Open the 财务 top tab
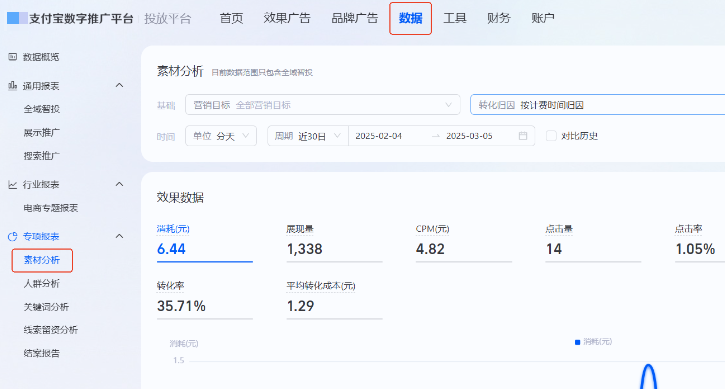This screenshot has height=389, width=725. click(x=499, y=19)
